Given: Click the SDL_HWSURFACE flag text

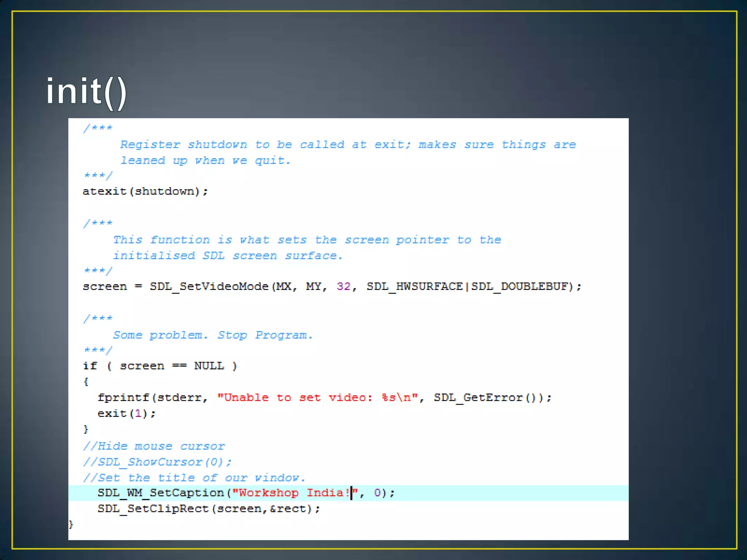Looking at the screenshot, I should [414, 287].
